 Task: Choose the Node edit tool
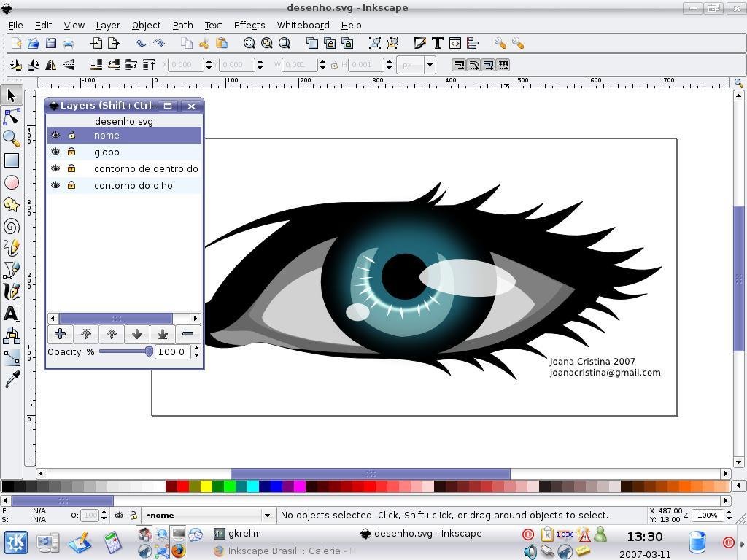pos(12,117)
